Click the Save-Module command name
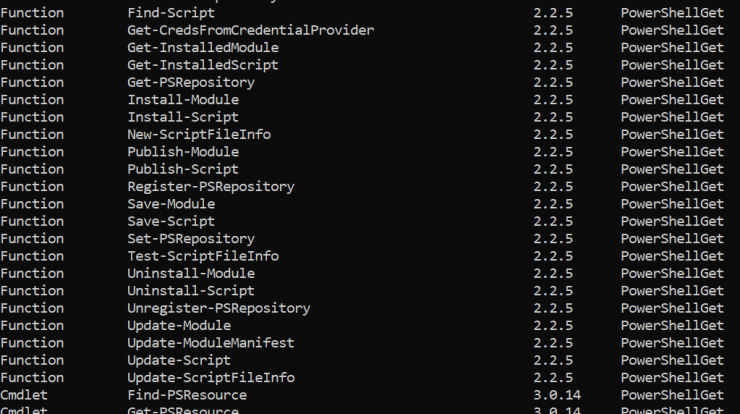Screen dimensions: 740x414 pos(171,204)
